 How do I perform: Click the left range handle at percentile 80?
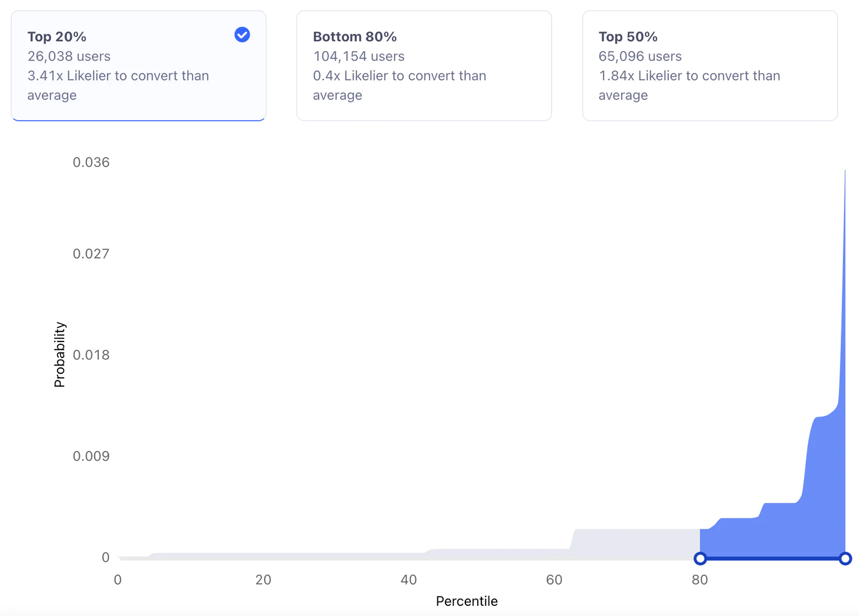tap(700, 559)
